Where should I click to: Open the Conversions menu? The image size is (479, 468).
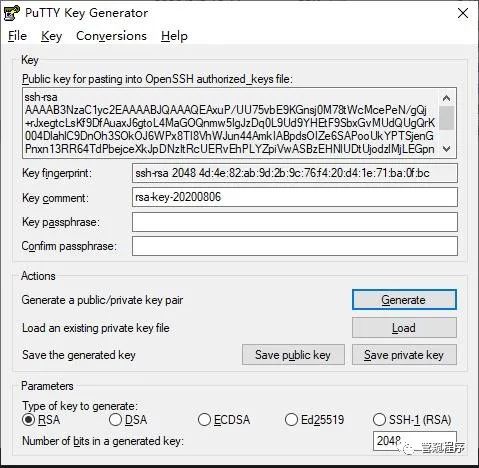pos(111,36)
